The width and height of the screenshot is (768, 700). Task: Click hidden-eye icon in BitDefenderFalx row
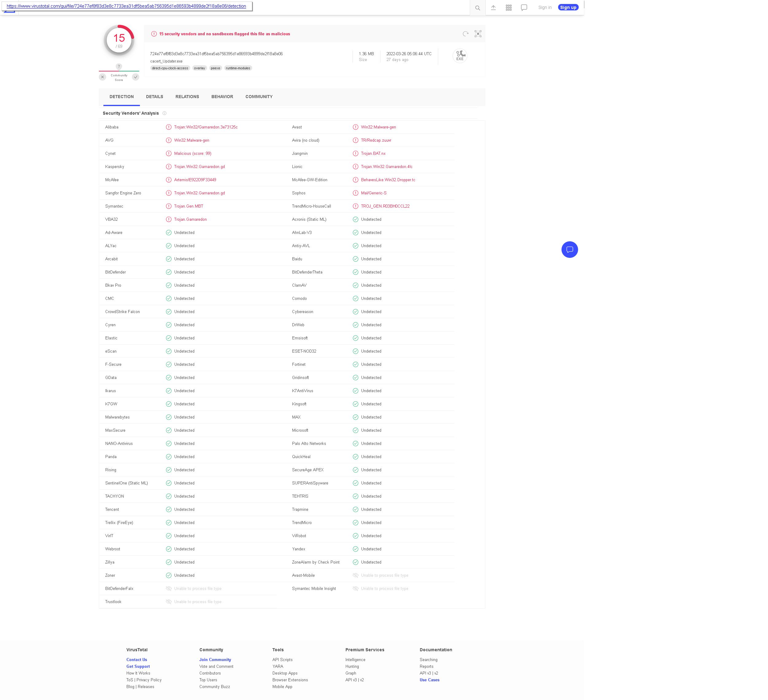[169, 588]
